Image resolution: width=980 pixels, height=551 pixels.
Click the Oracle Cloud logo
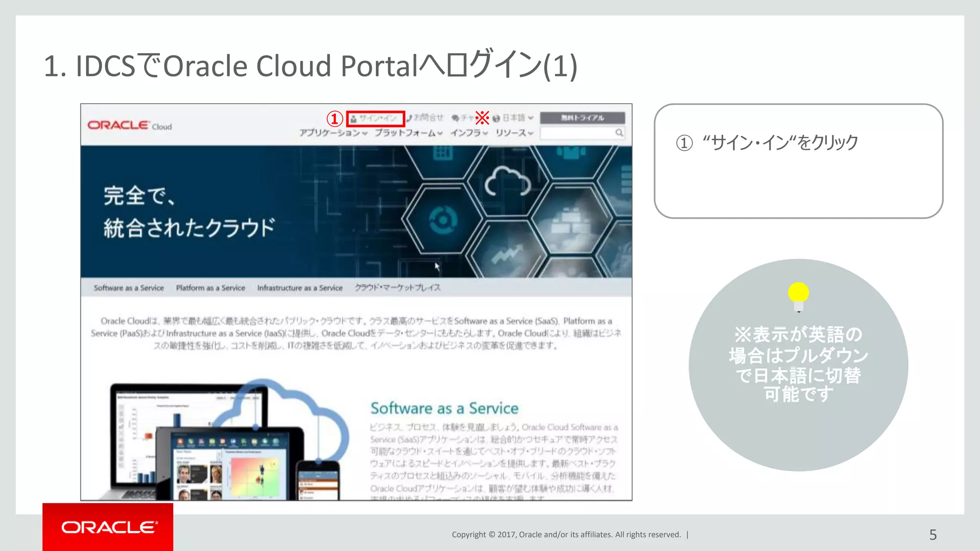pyautogui.click(x=130, y=126)
